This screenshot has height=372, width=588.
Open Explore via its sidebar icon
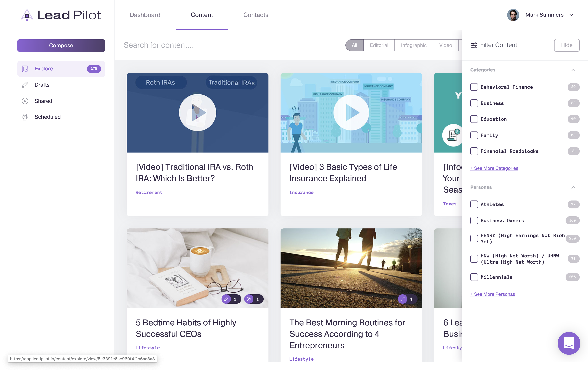(x=25, y=69)
